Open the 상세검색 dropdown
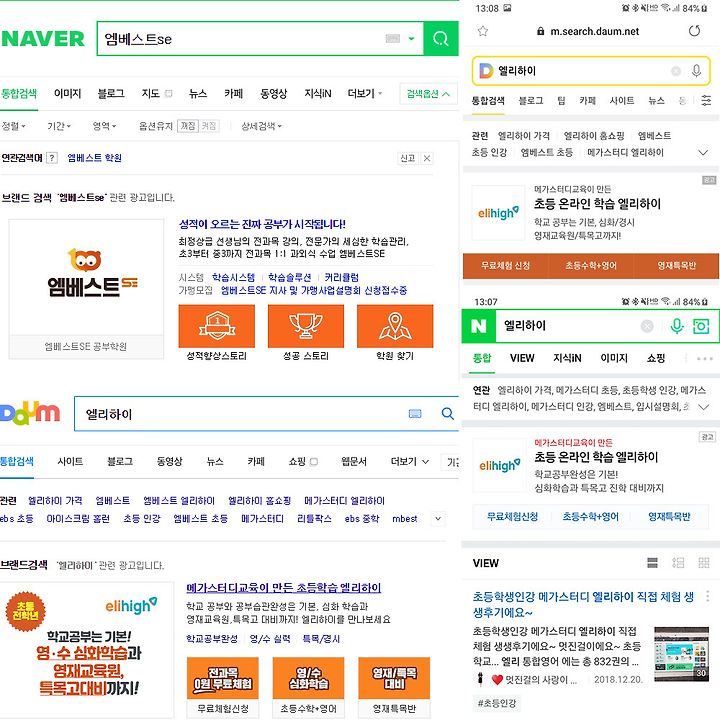This screenshot has width=720, height=720. point(261,126)
